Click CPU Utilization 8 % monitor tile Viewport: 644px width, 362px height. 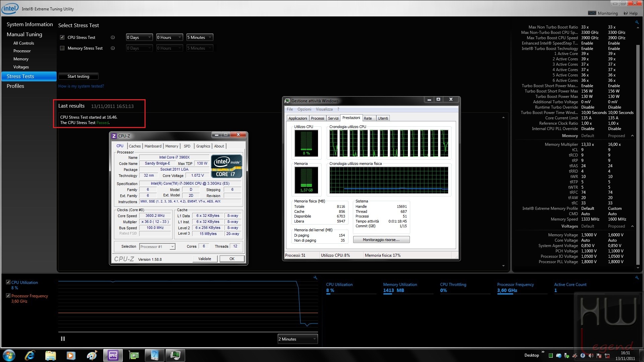click(351, 288)
